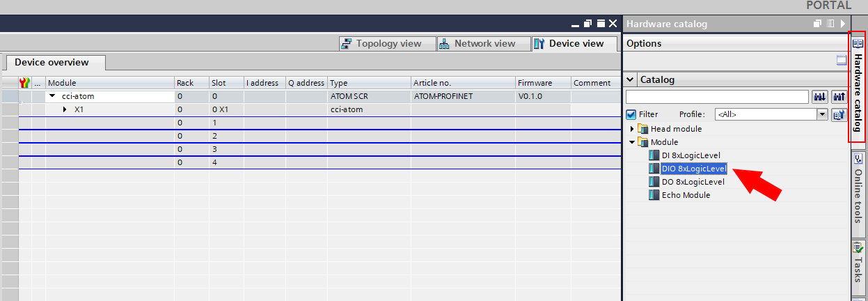This screenshot has width=868, height=301.
Task: Select DI 8xLogicLevel module
Action: click(690, 155)
